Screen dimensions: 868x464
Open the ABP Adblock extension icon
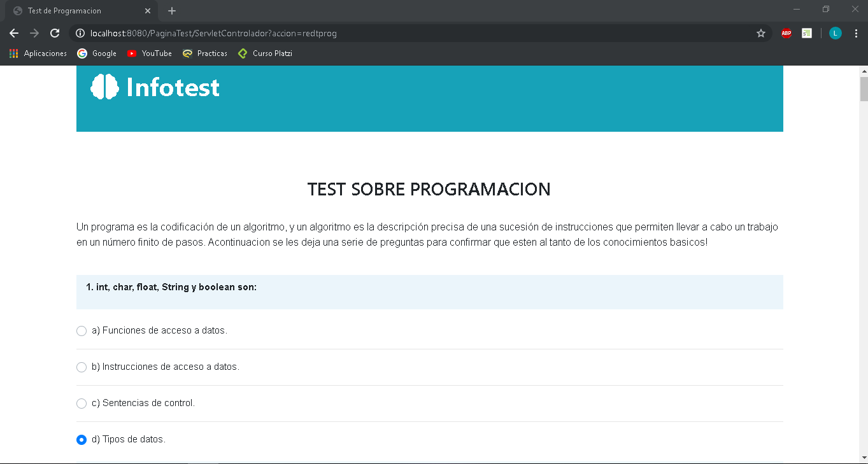coord(786,33)
